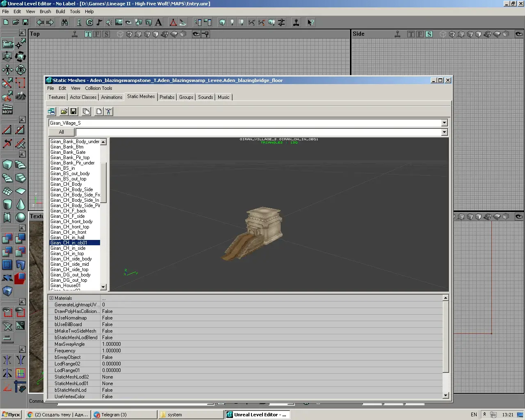Open Collision Tools menu in browser
This screenshot has width=525, height=420.
tap(98, 88)
